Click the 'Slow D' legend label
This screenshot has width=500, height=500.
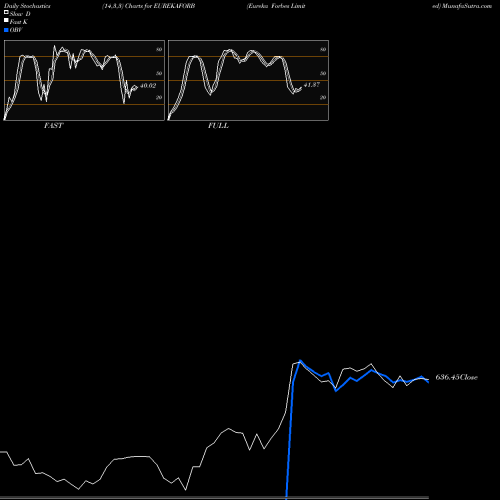tap(20, 14)
